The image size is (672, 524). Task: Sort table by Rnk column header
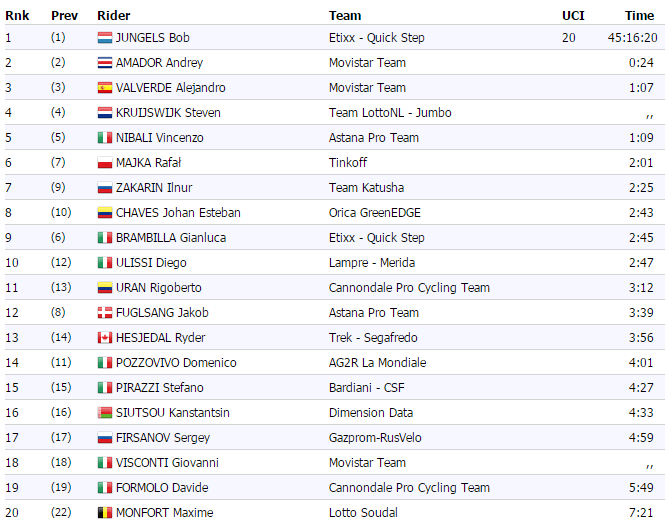click(16, 16)
